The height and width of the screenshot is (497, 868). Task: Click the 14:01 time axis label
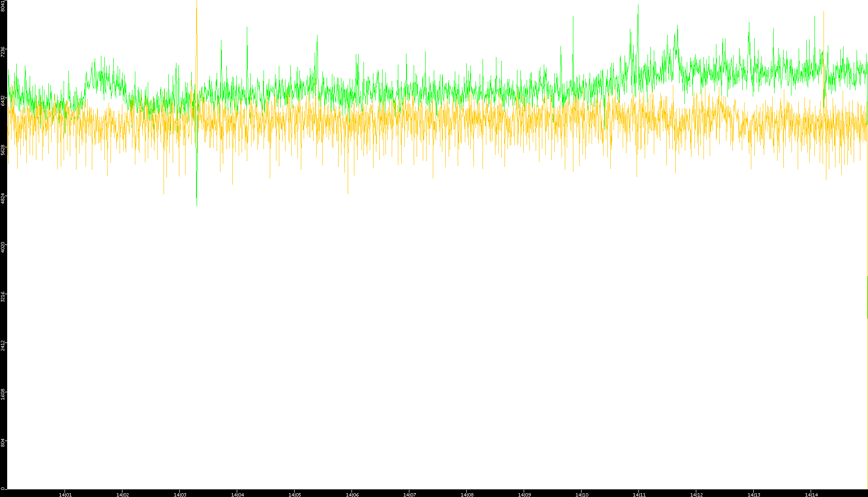point(65,494)
